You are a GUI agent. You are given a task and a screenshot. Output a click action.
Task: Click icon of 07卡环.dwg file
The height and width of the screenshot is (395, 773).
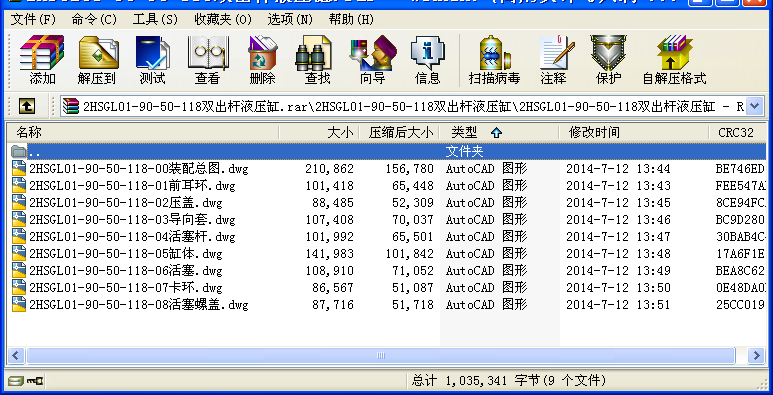pyautogui.click(x=19, y=287)
